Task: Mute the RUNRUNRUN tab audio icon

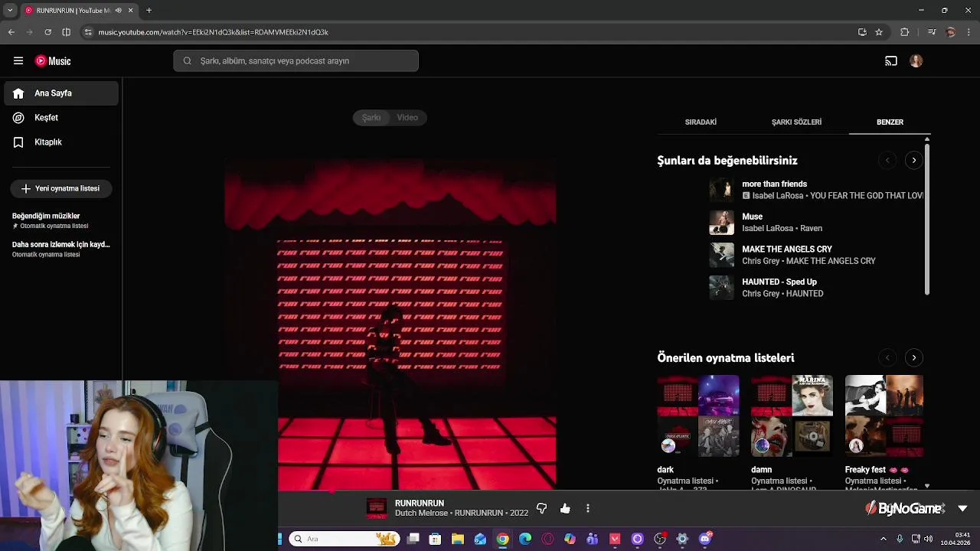Action: pyautogui.click(x=118, y=11)
